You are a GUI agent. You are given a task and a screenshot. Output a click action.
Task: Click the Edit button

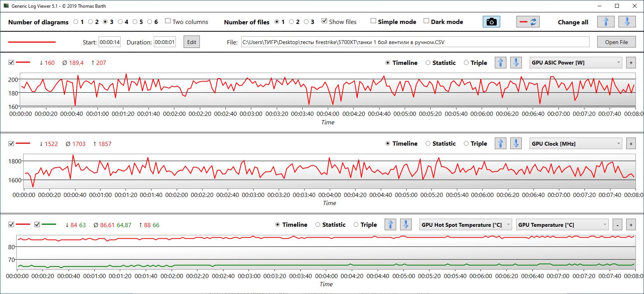tap(192, 42)
